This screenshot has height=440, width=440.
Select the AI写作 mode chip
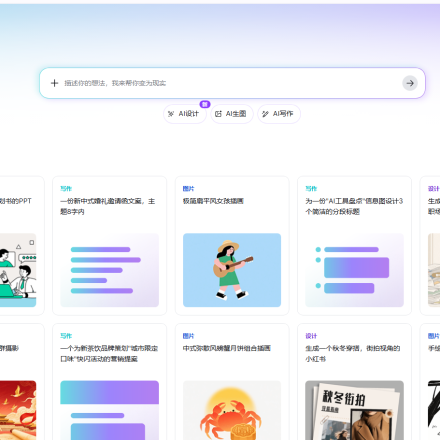(x=279, y=114)
